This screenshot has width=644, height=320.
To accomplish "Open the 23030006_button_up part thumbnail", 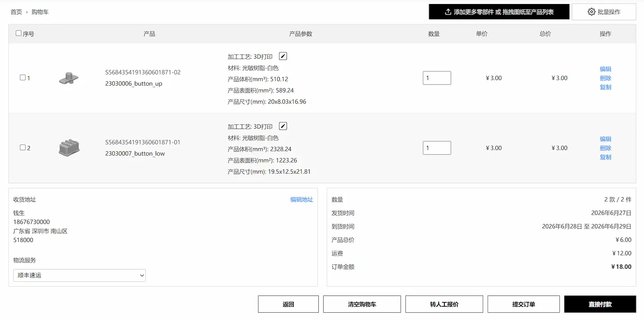I will click(69, 78).
